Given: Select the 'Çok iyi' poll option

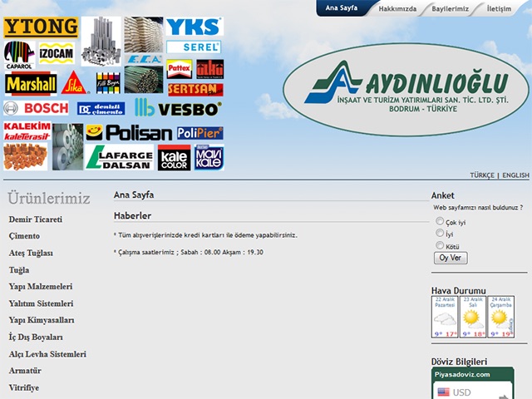Looking at the screenshot, I should [x=440, y=221].
